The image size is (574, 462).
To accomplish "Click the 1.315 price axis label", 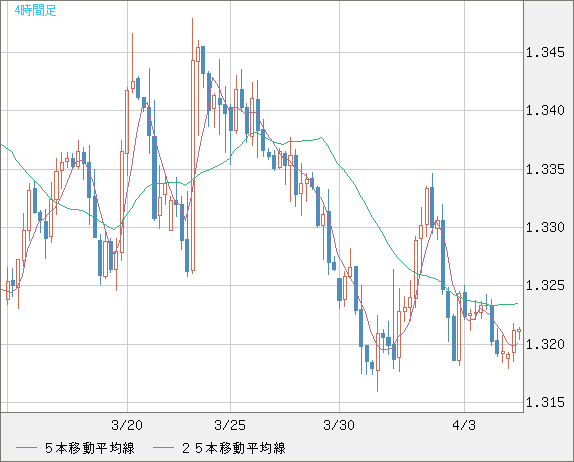I will point(545,402).
